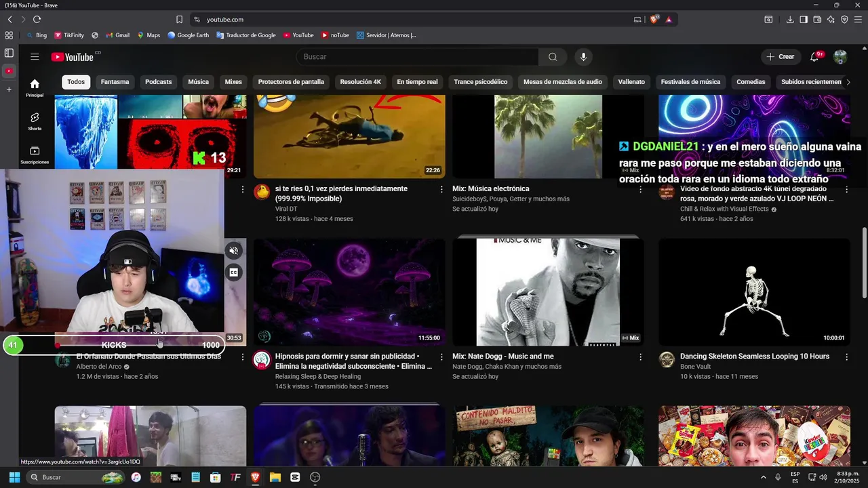The width and height of the screenshot is (868, 488).
Task: Click the YouTube logo
Action: pos(72,57)
